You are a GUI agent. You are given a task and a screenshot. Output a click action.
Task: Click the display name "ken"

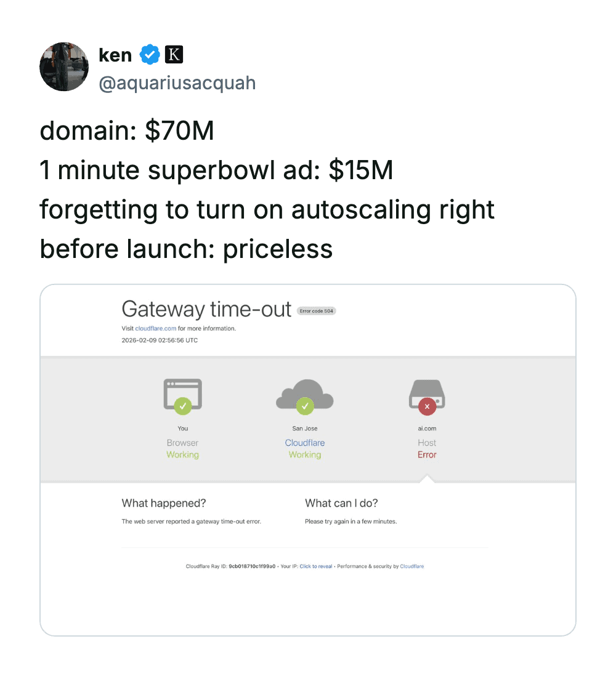(115, 55)
